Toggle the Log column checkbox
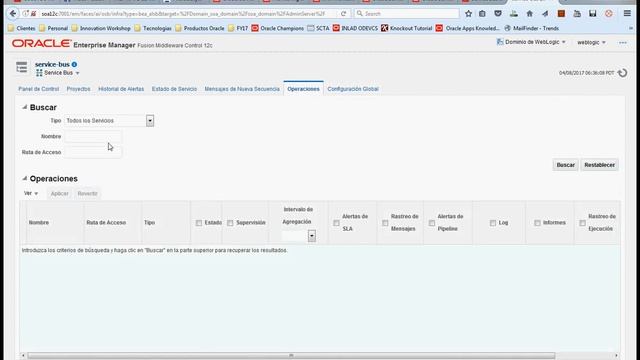This screenshot has height=360, width=640. tap(493, 223)
